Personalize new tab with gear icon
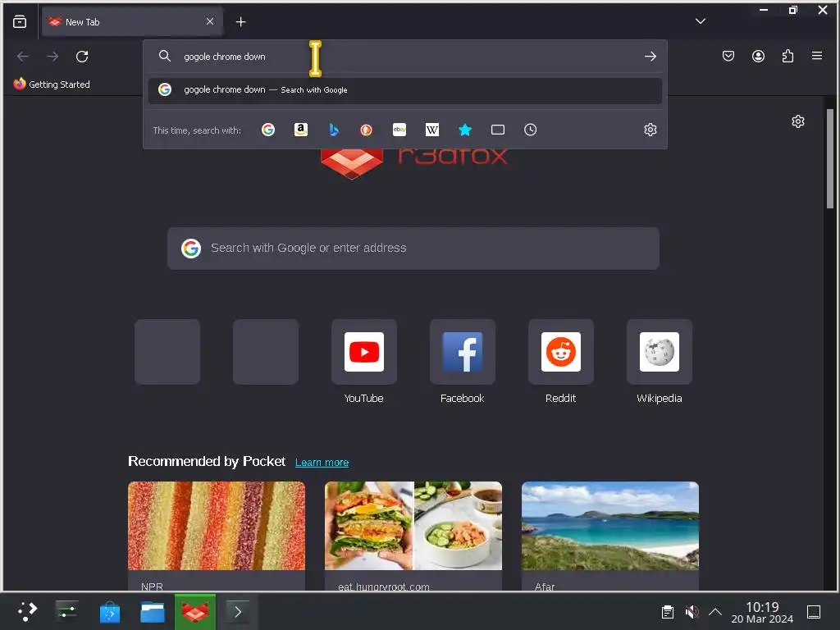The width and height of the screenshot is (840, 630). pyautogui.click(x=798, y=121)
